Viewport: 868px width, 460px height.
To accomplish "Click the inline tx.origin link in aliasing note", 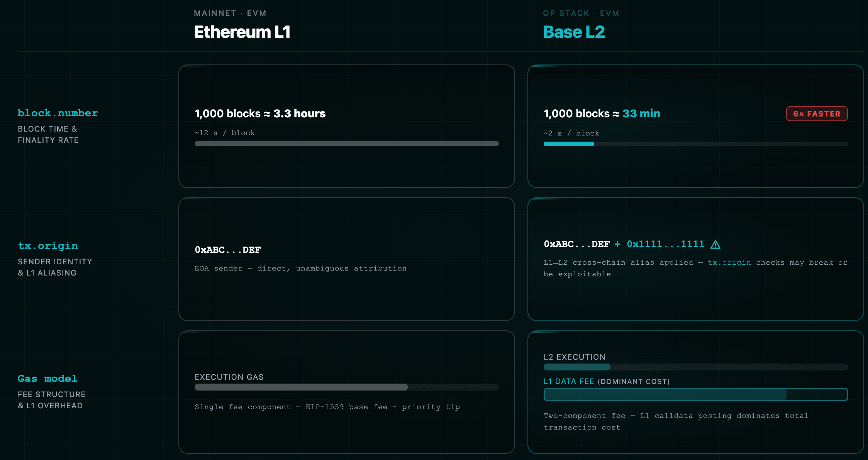I will pyautogui.click(x=729, y=262).
